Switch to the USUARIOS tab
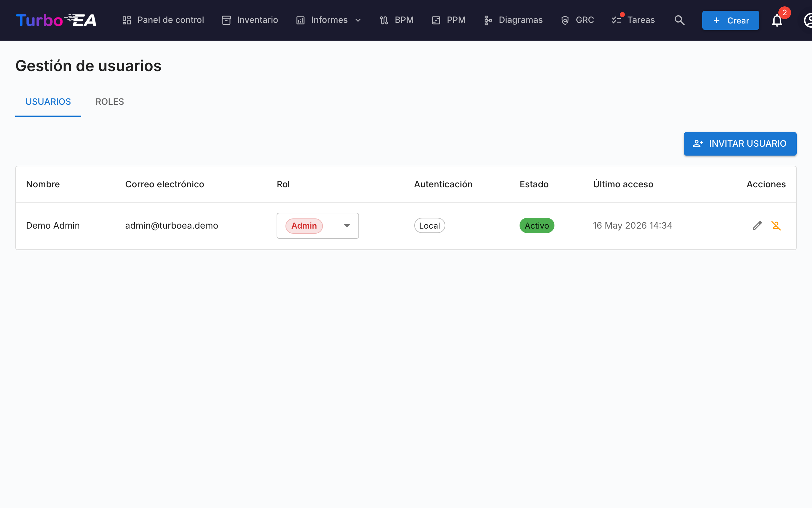The width and height of the screenshot is (812, 508). (48, 102)
